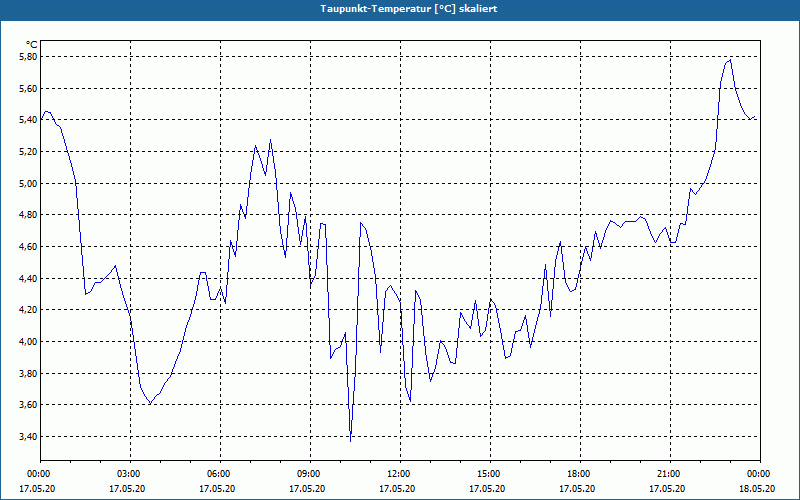800x500 pixels.
Task: Click the chart title Taupunkt-Temperatur [°C] skaliert
Action: [x=409, y=9]
